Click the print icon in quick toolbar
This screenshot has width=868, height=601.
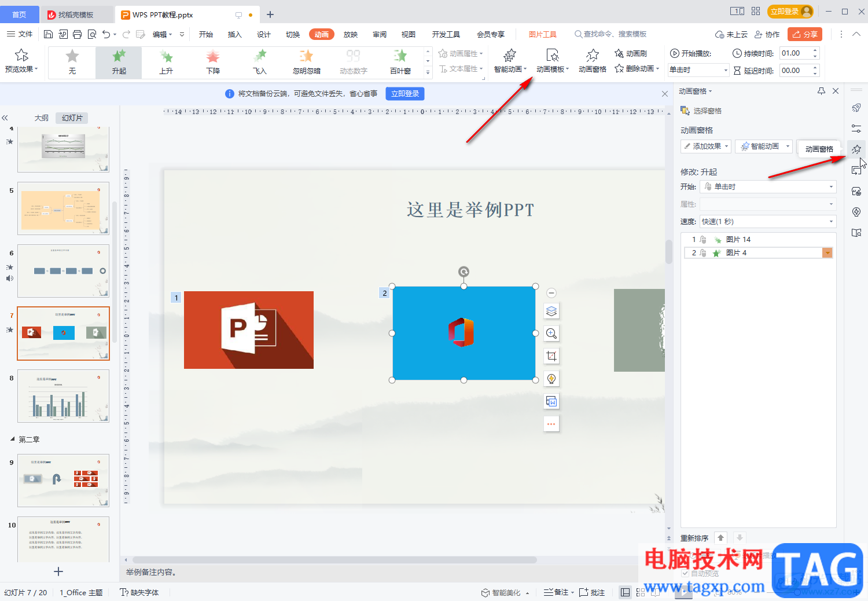click(x=78, y=34)
